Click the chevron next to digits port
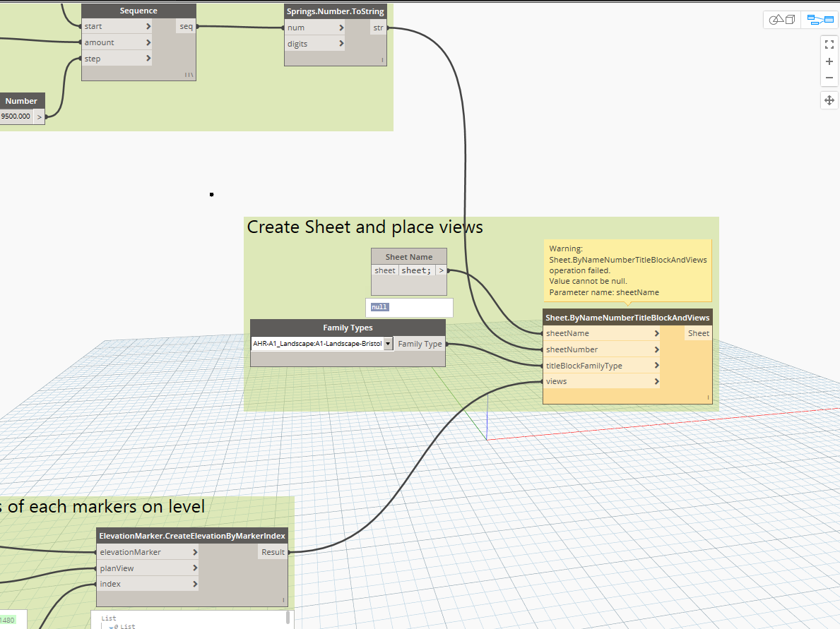Image resolution: width=840 pixels, height=629 pixels. pyautogui.click(x=341, y=44)
